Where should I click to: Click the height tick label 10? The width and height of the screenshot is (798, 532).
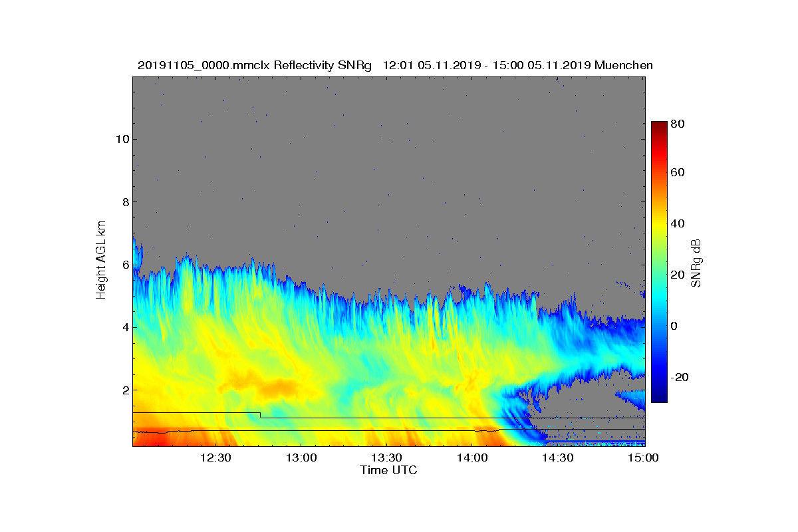click(121, 139)
